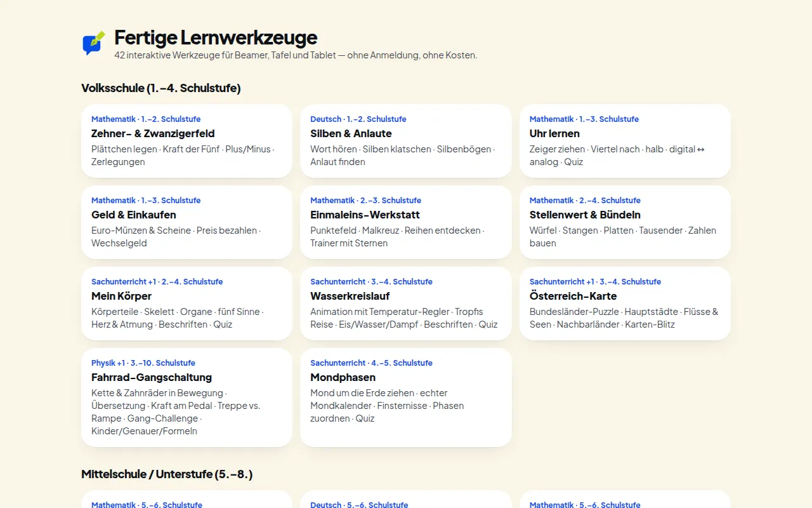Select the Uhr lernen tool card

tap(625, 141)
